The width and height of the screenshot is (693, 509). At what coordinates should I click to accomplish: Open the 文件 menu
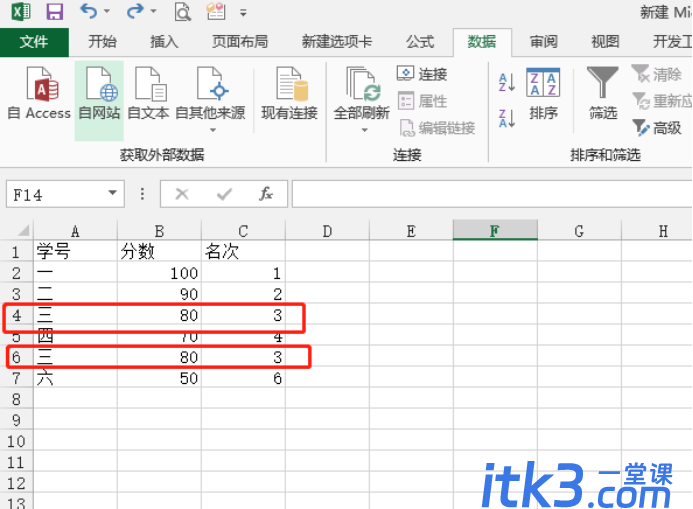34,42
